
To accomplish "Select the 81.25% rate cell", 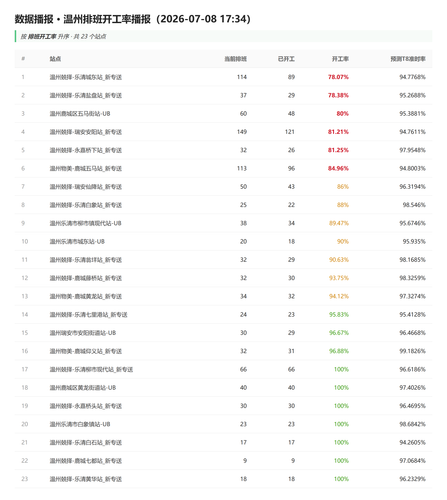I will click(338, 150).
